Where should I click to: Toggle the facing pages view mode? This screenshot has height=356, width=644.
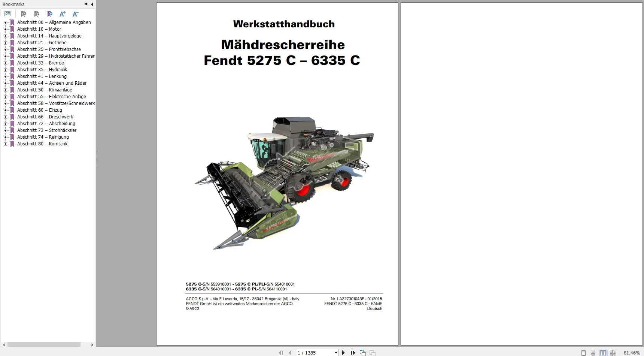coord(603,353)
